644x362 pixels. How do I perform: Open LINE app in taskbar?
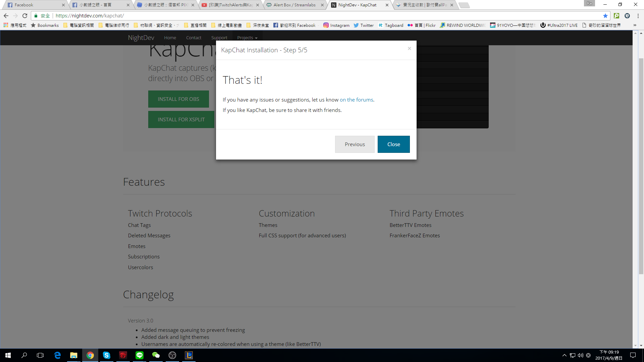[140, 355]
